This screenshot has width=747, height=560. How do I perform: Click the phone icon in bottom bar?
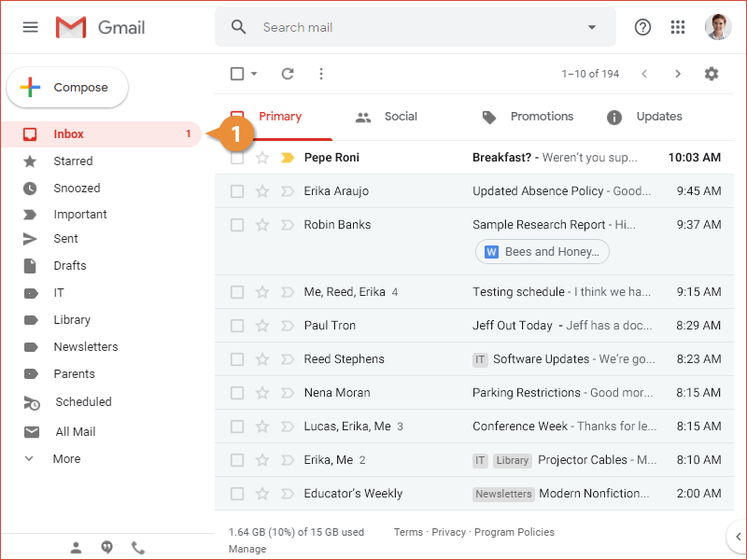[138, 548]
